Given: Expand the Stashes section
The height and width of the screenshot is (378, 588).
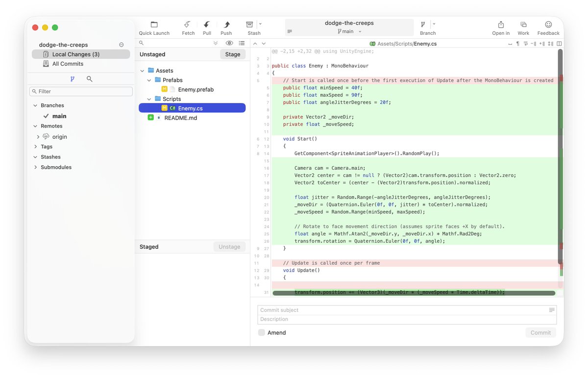Looking at the screenshot, I should [x=35, y=157].
